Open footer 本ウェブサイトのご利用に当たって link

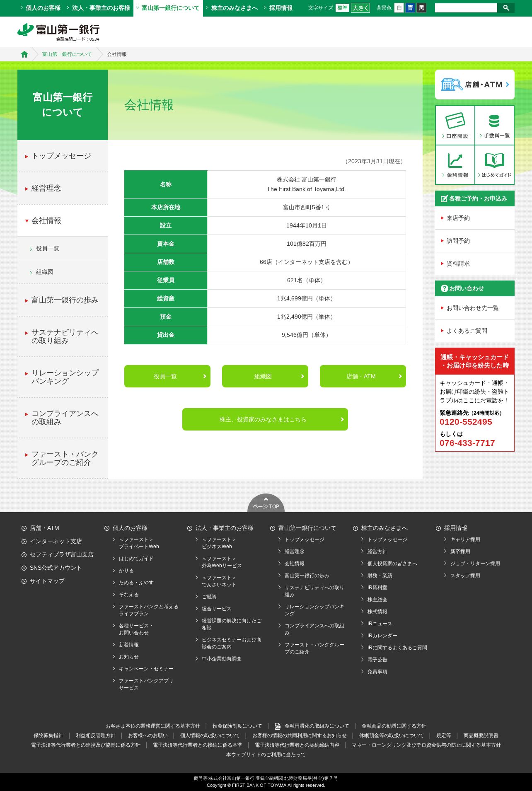tap(266, 755)
